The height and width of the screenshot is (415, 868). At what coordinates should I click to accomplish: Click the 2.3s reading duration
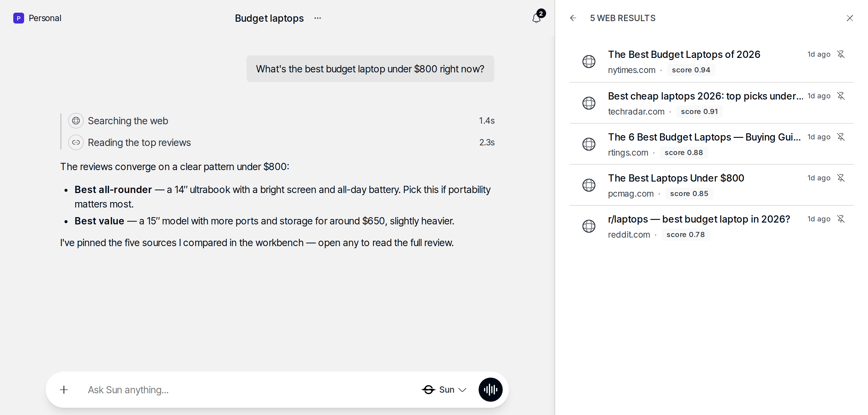coord(486,142)
